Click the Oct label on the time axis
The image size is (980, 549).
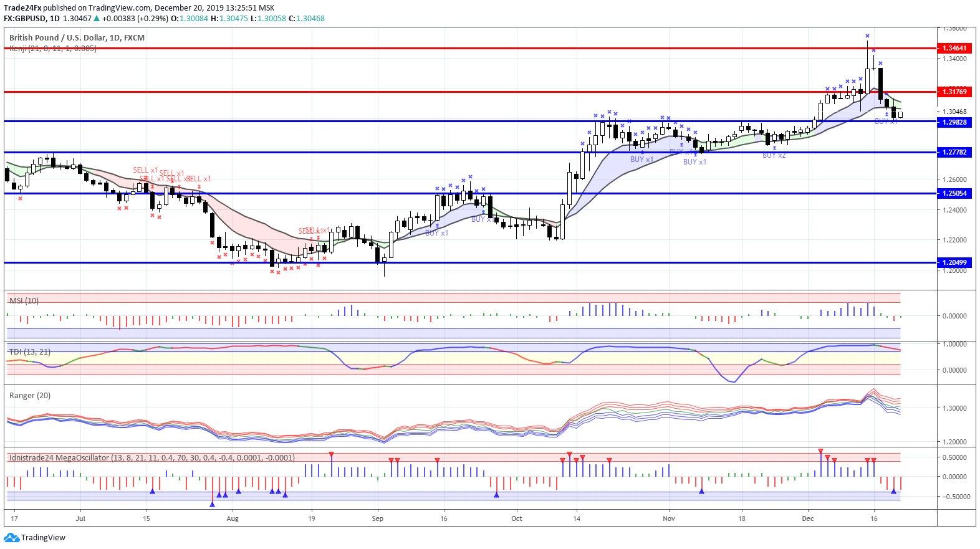pyautogui.click(x=516, y=518)
